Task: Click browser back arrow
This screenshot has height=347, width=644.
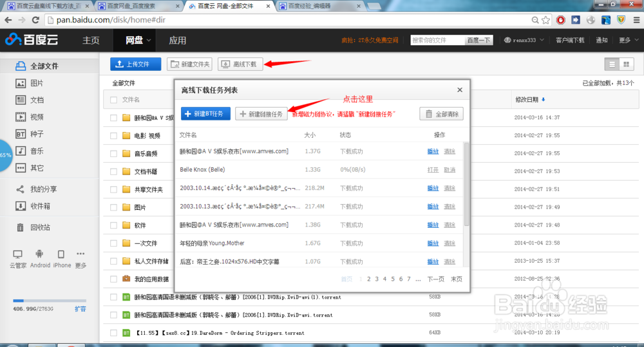Action: 8,20
